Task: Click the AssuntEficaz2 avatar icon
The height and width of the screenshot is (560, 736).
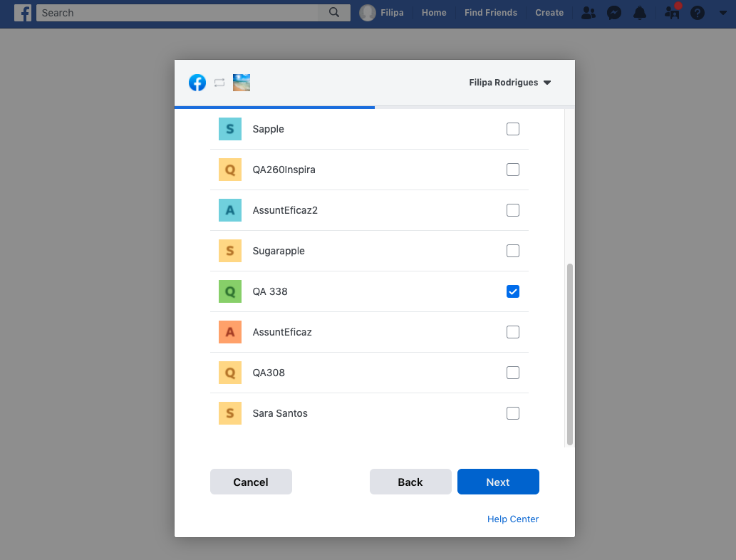Action: click(230, 210)
